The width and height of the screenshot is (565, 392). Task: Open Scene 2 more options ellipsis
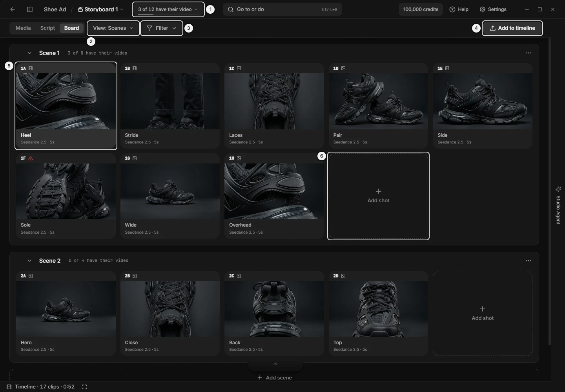point(529,261)
